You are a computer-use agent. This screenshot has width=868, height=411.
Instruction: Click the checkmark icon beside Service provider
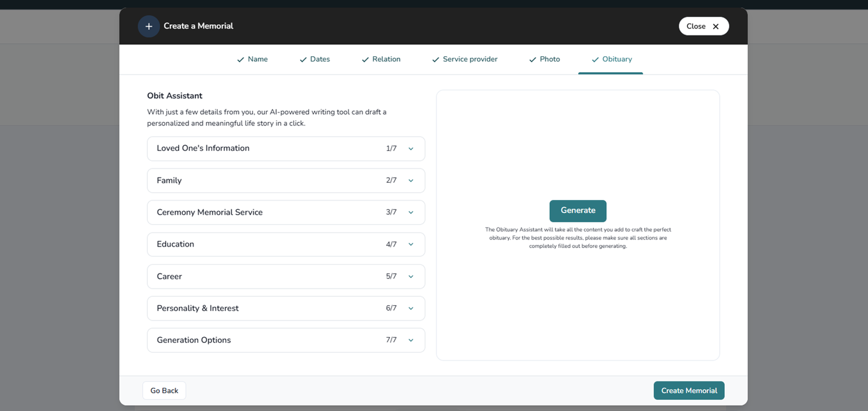435,60
